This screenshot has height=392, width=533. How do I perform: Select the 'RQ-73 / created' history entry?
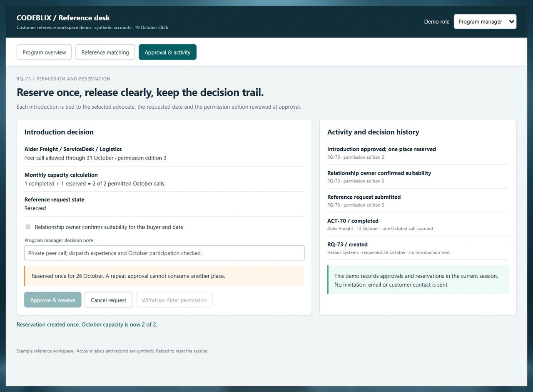[x=418, y=248]
